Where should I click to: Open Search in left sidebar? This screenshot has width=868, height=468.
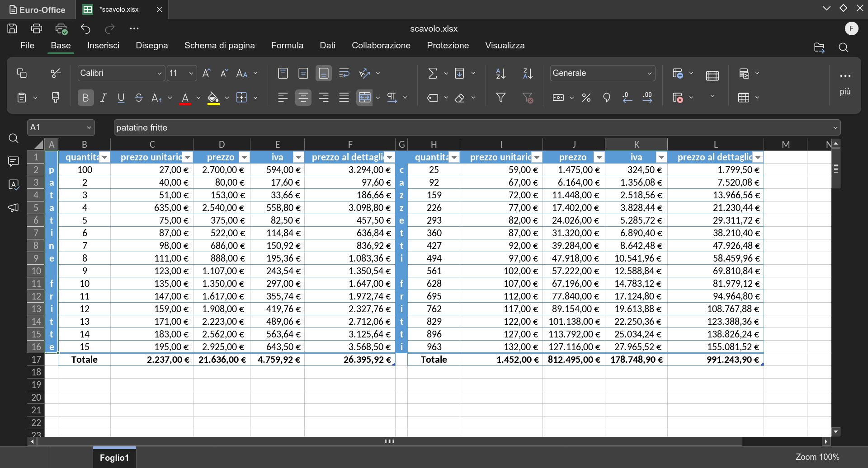coord(14,138)
